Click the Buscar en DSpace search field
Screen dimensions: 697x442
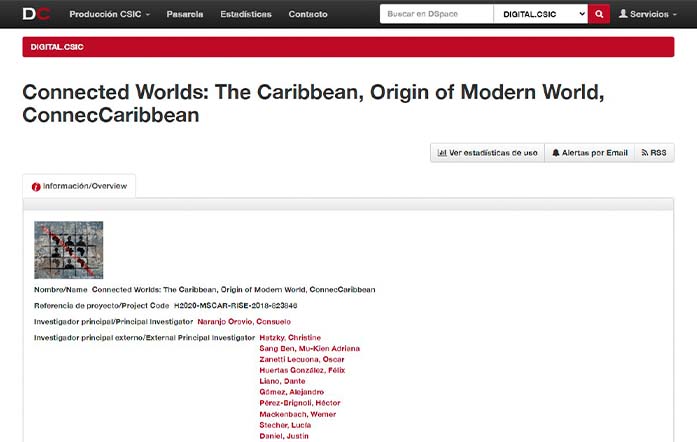click(x=436, y=14)
